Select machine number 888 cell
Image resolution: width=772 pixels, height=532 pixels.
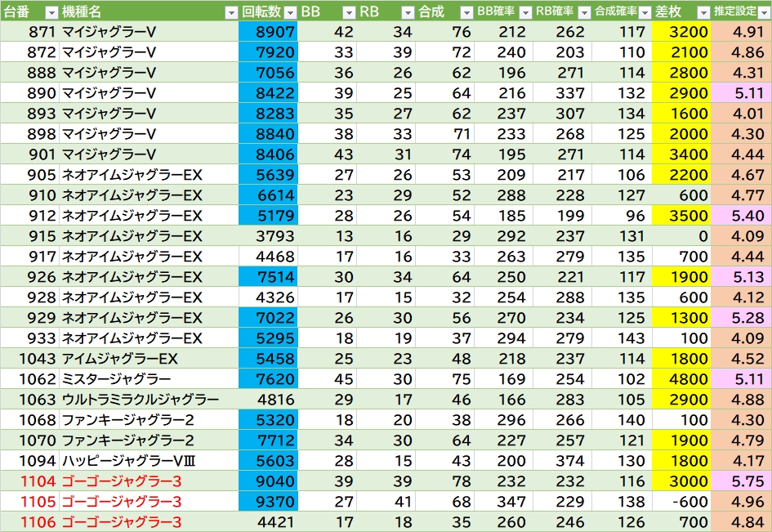tap(30, 73)
